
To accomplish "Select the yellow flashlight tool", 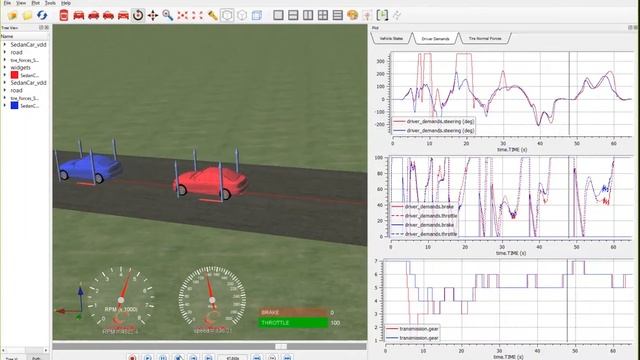I will [x=212, y=16].
